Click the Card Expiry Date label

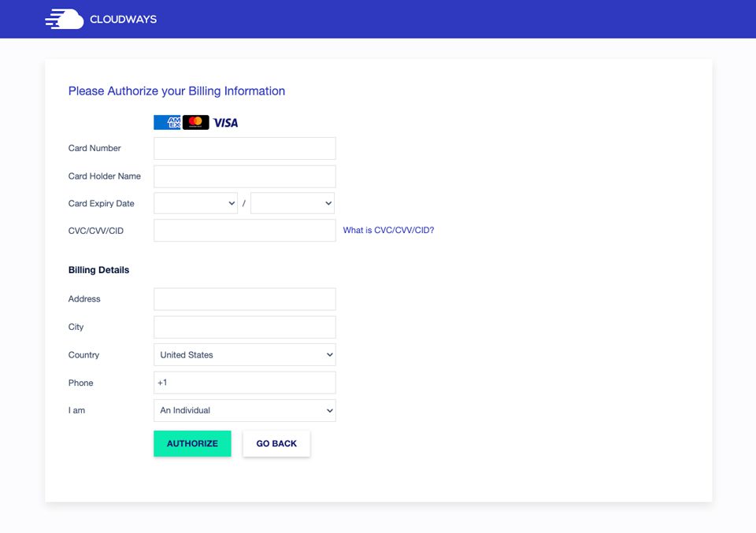click(x=101, y=203)
